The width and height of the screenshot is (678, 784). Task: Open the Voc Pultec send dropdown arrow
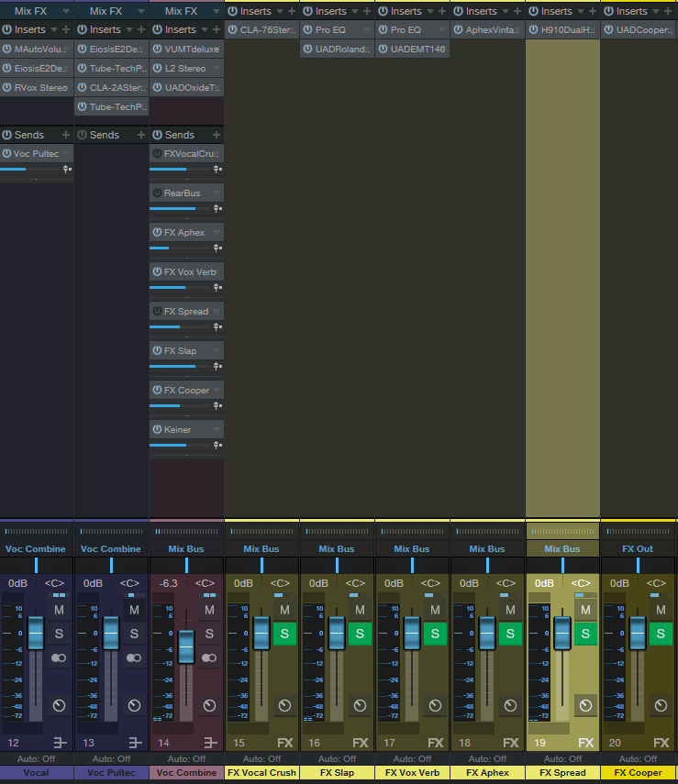tap(66, 153)
